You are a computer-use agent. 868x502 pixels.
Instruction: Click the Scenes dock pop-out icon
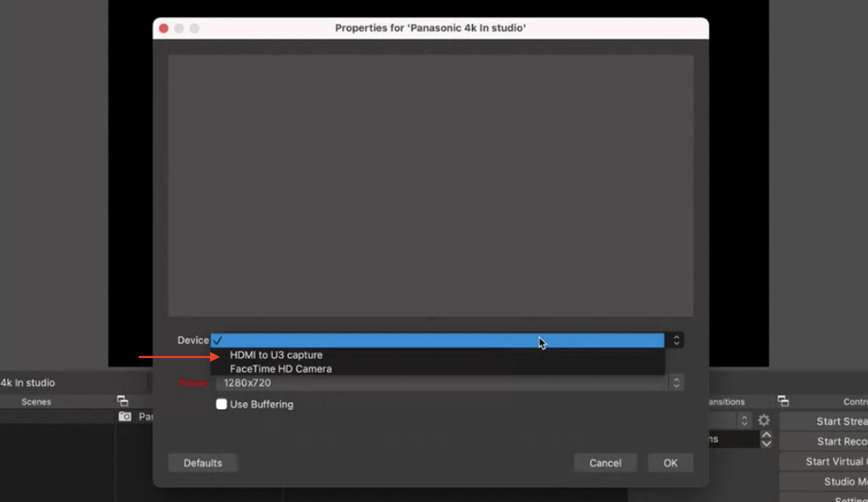point(123,401)
